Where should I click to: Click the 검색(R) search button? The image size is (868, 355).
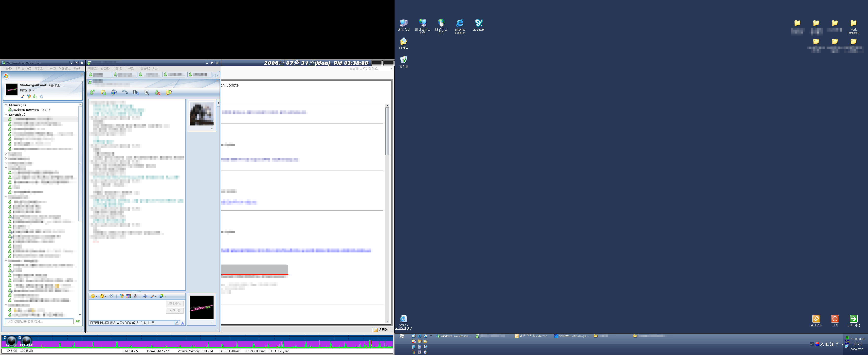click(x=175, y=311)
